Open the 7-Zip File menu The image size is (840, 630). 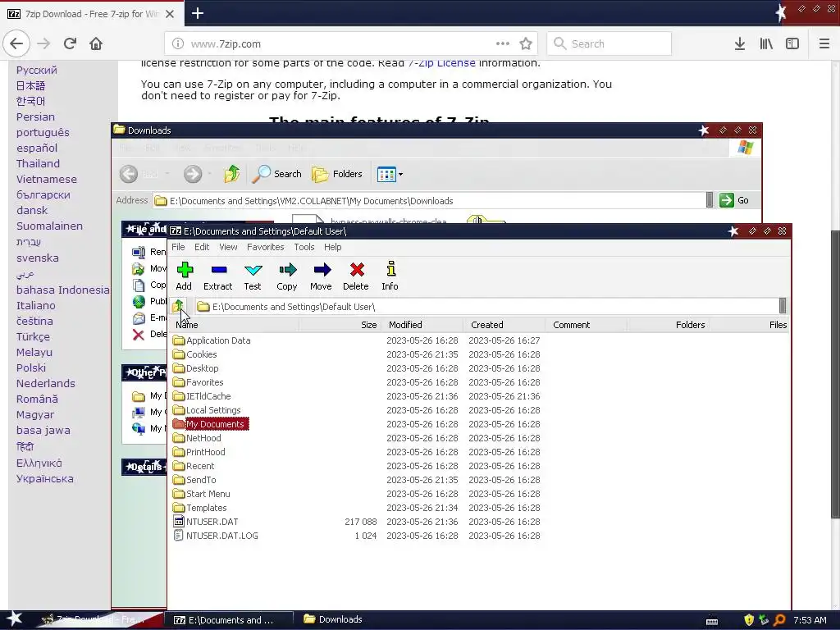pyautogui.click(x=178, y=247)
